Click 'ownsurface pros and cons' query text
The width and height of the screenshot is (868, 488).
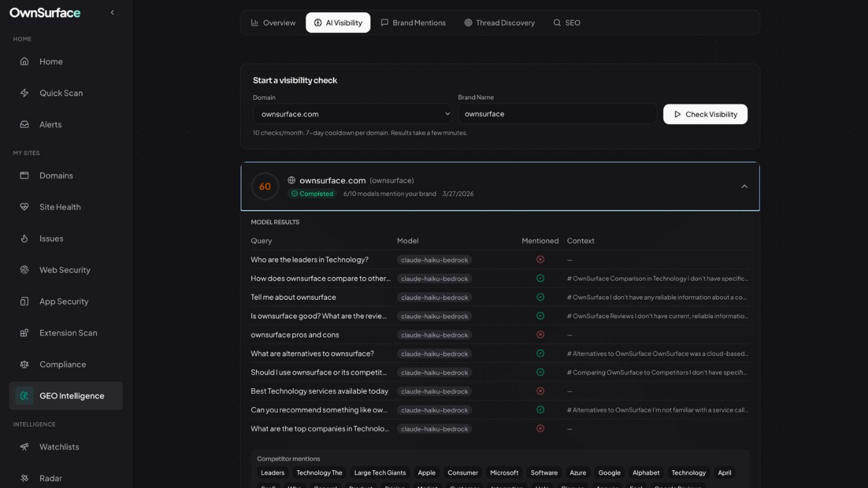(x=295, y=335)
